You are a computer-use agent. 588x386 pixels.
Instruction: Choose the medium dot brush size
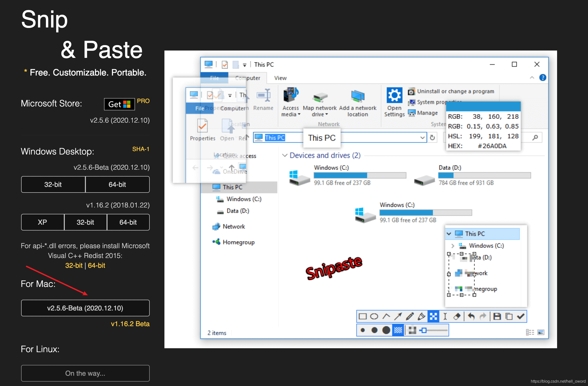click(374, 330)
